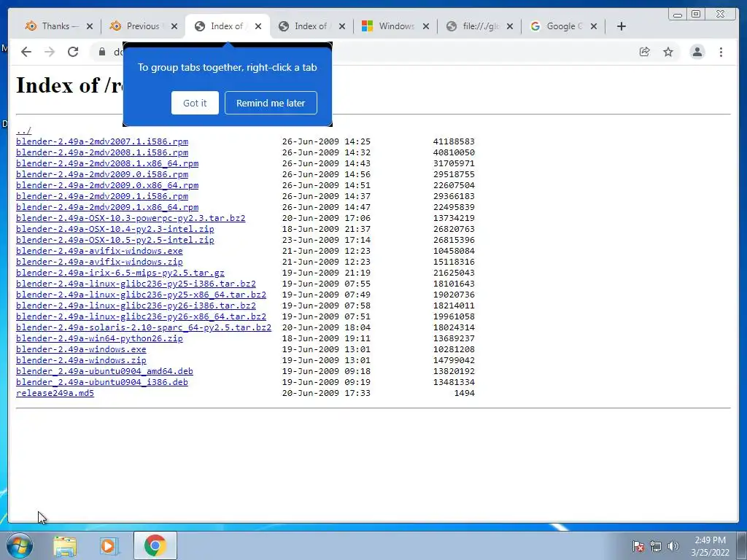The width and height of the screenshot is (747, 560).
Task: Download the solaris-2.10 sparc_64 tar.bz2
Action: point(144,327)
